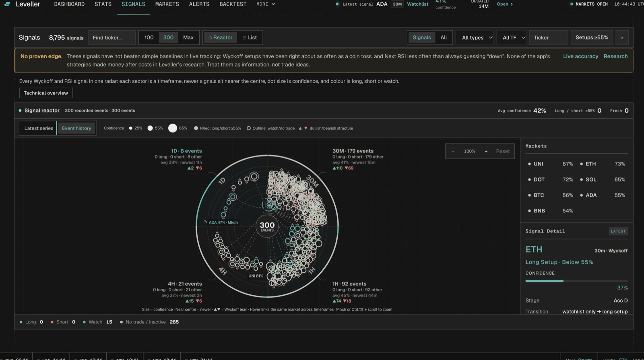
Task: Focus the Ticker filter input
Action: [548, 37]
